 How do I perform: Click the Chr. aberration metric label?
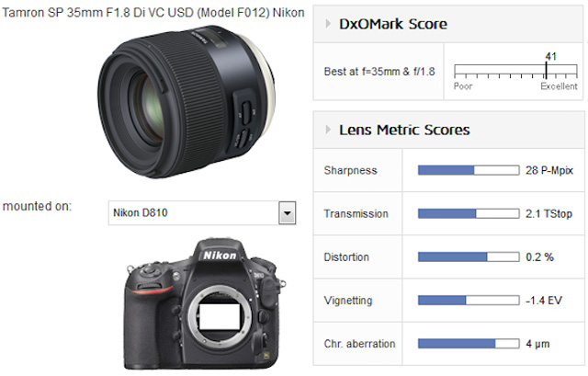tap(359, 344)
